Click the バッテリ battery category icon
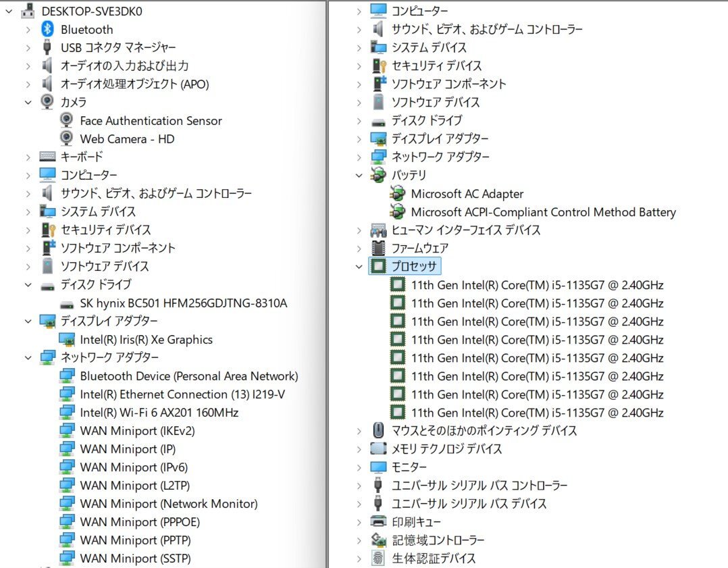Image resolution: width=728 pixels, height=568 pixels. point(378,175)
